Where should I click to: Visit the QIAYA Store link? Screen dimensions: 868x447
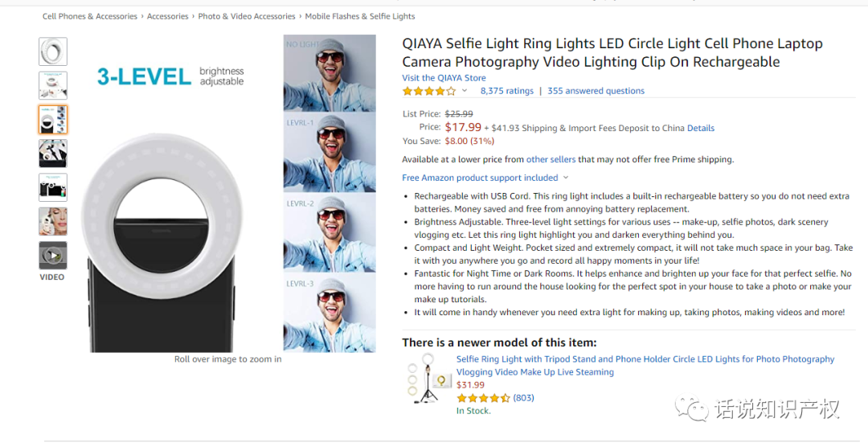pyautogui.click(x=444, y=78)
